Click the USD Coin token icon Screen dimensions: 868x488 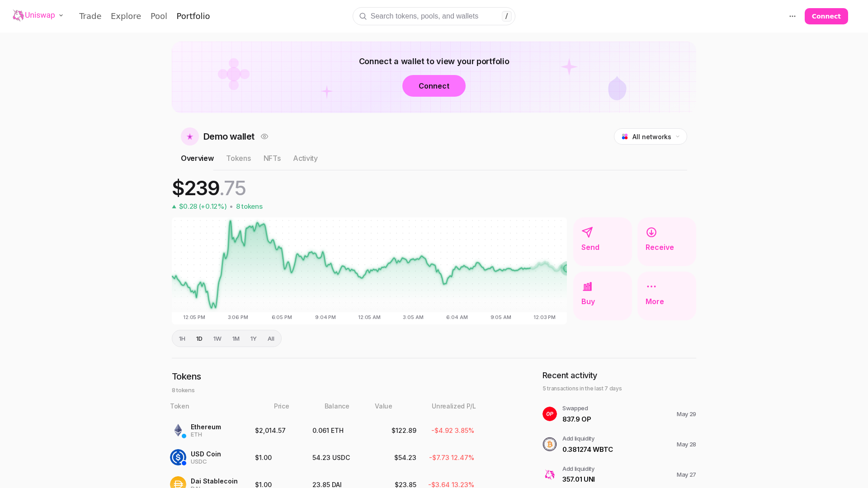tap(178, 457)
